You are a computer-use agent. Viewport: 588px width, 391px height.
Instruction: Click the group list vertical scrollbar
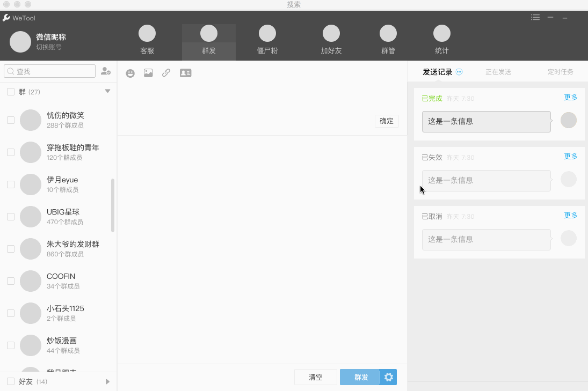113,205
